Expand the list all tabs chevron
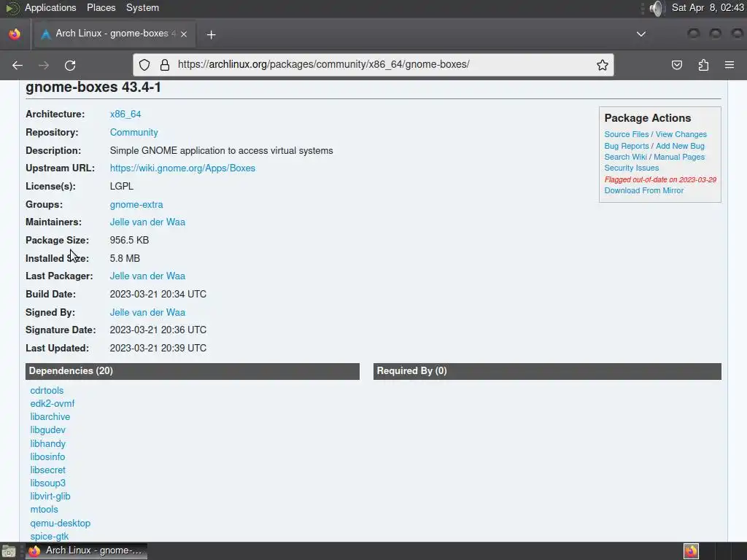Screen dimensions: 747x560 point(641,34)
